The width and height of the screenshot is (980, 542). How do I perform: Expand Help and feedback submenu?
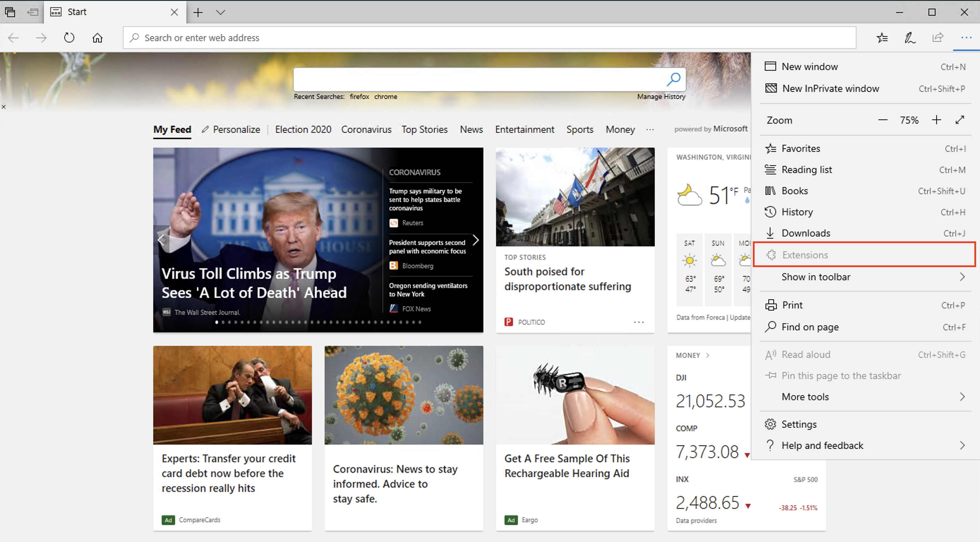pos(865,445)
